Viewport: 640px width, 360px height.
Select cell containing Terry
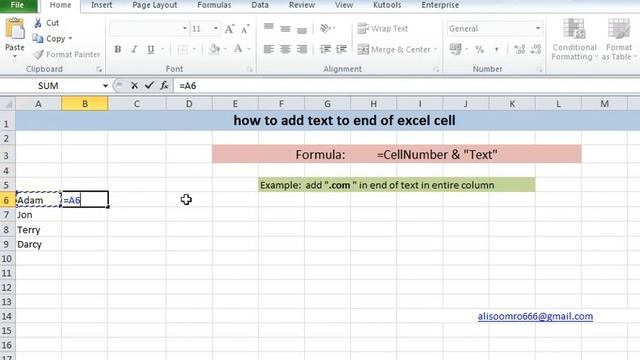[x=38, y=229]
